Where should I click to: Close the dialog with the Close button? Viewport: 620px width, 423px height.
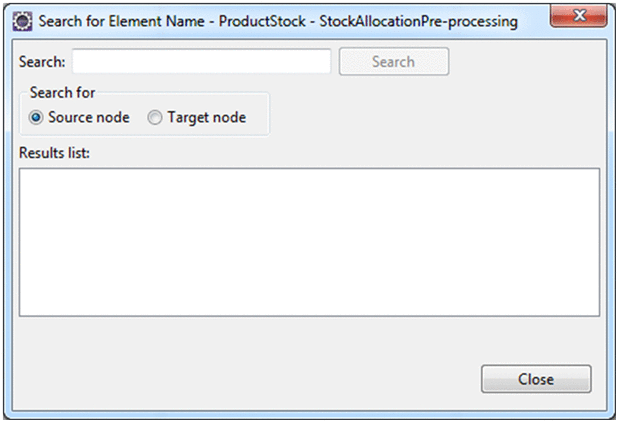(x=536, y=379)
